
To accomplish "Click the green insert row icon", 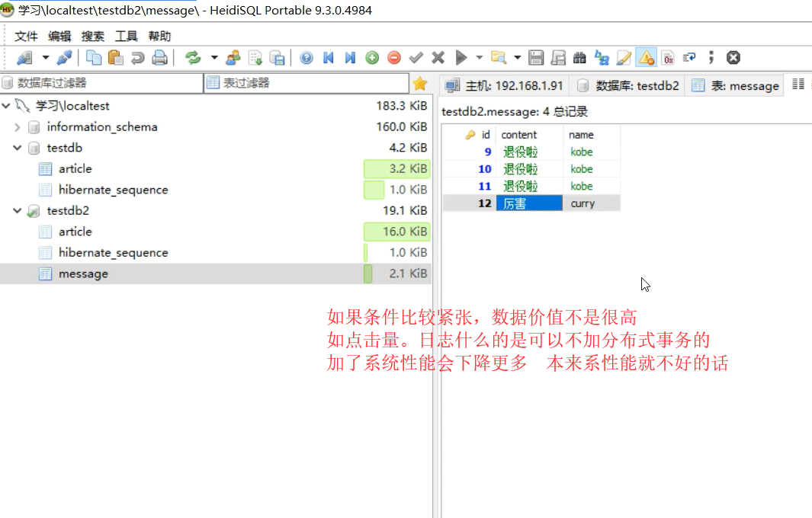I will coord(372,57).
